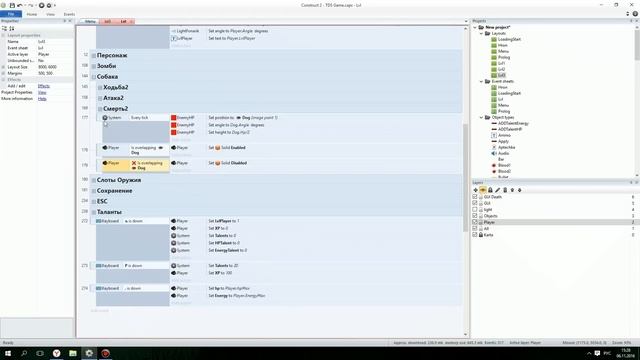
Task: Toggle the Karta layer checkbox
Action: click(475, 235)
